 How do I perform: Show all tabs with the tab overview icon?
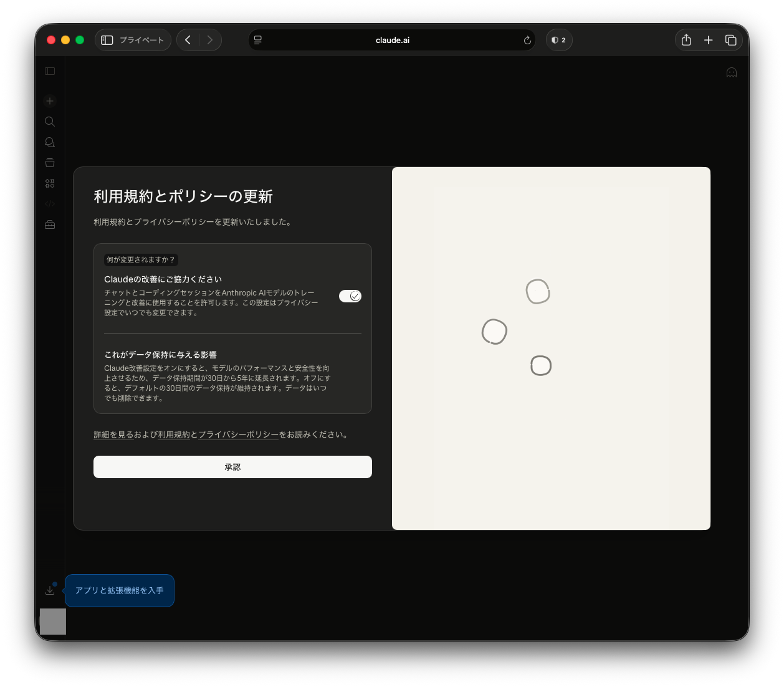[x=731, y=40]
